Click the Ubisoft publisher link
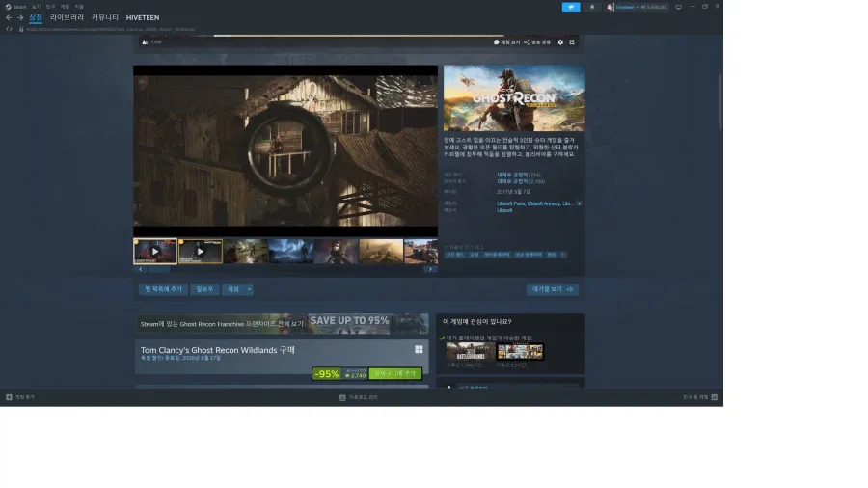Image resolution: width=868 pixels, height=488 pixels. (x=504, y=210)
